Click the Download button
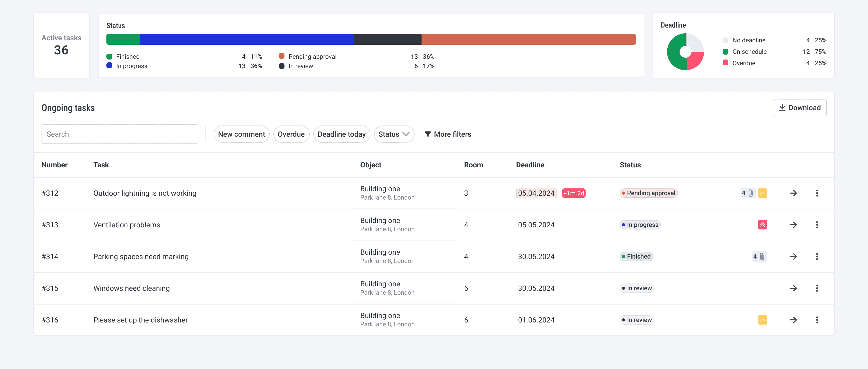The height and width of the screenshot is (369, 868). [799, 108]
